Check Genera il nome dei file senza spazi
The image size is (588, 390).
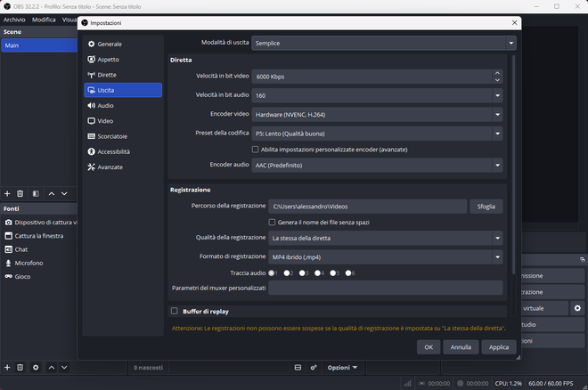(x=272, y=223)
